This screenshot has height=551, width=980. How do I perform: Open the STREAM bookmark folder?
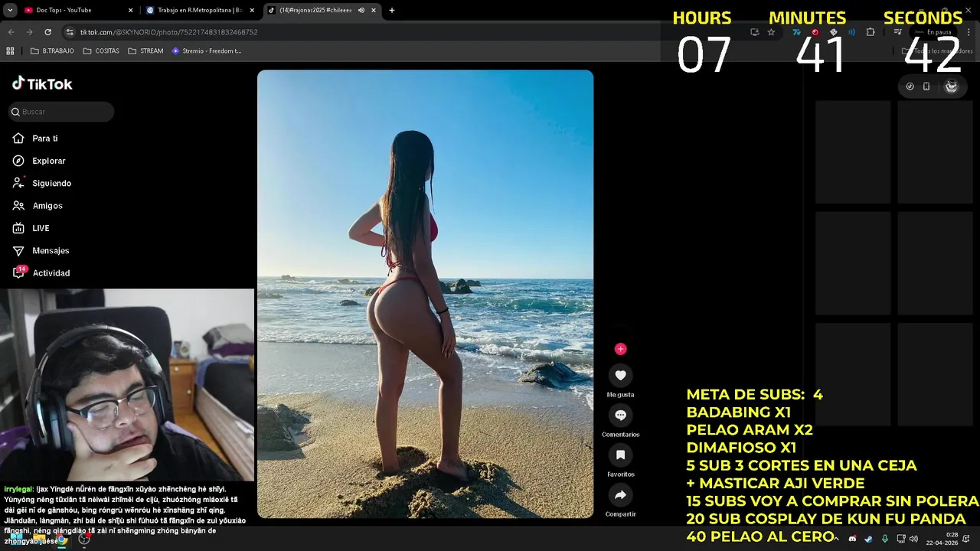pyautogui.click(x=145, y=51)
